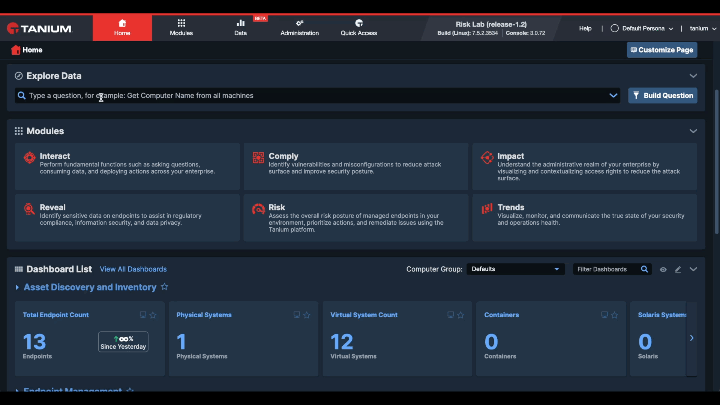Click the Customize Page button

(x=662, y=50)
